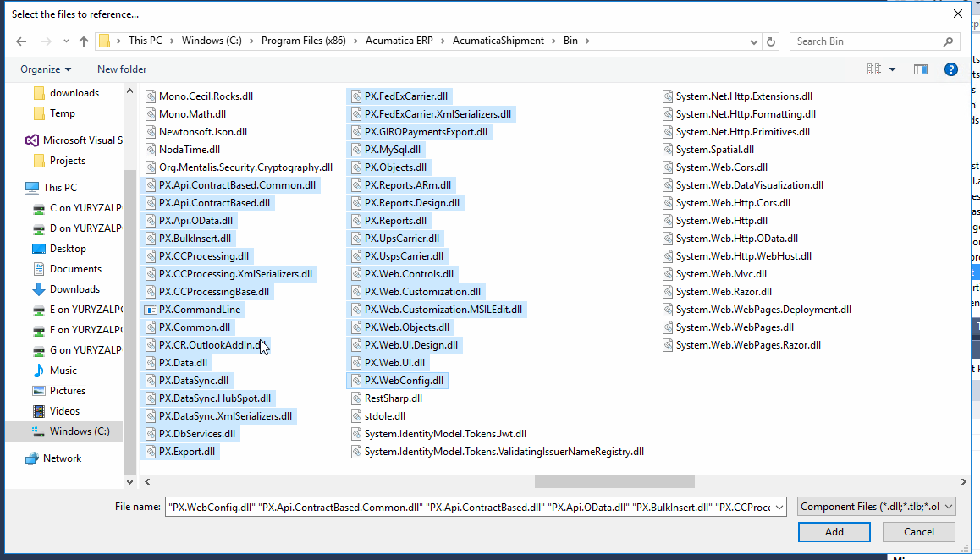980x560 pixels.
Task: Expand chevron after Acumatica ERP breadcrumb
Action: click(x=443, y=41)
